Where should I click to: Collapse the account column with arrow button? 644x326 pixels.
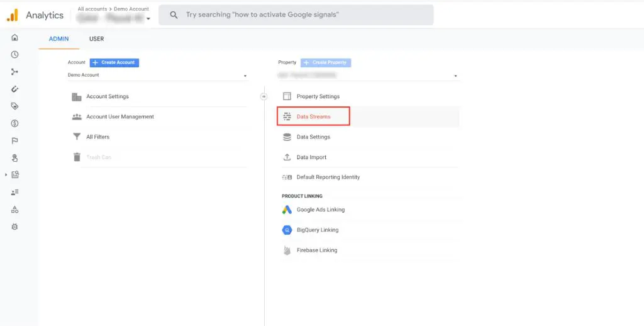point(264,96)
